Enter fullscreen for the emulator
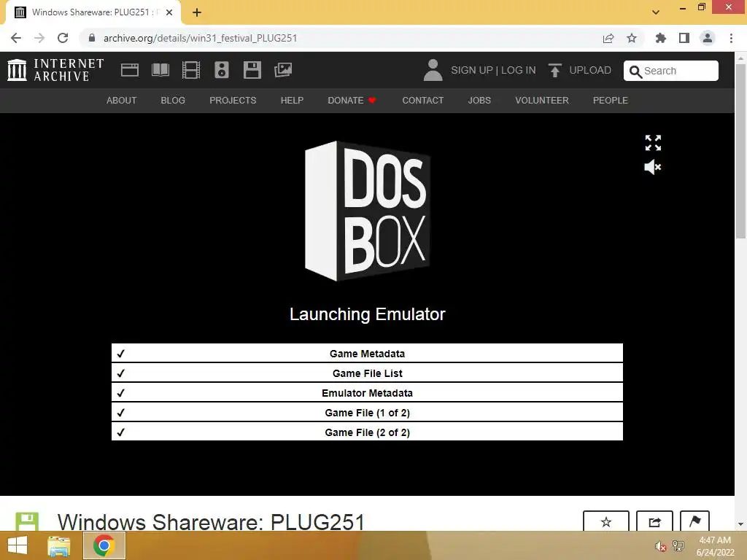The width and height of the screenshot is (747, 560). 653,142
